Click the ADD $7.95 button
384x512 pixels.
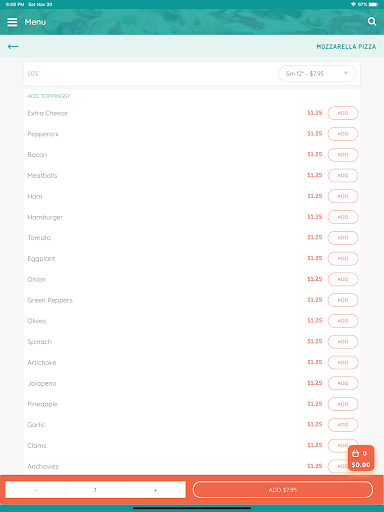tap(283, 490)
